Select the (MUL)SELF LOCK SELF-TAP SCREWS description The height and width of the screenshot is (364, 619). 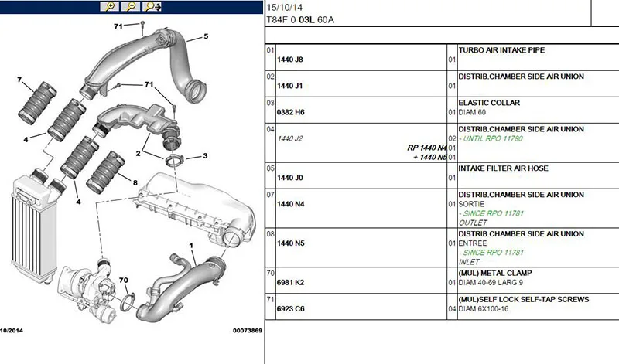point(524,300)
